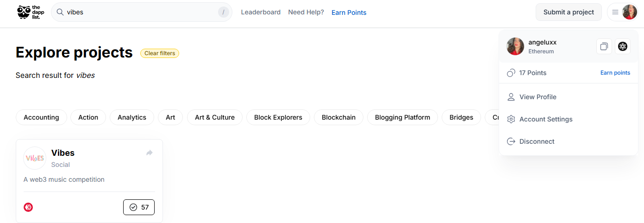This screenshot has height=223, width=644.
Task: Select the Block Explorers category filter
Action: tap(278, 117)
